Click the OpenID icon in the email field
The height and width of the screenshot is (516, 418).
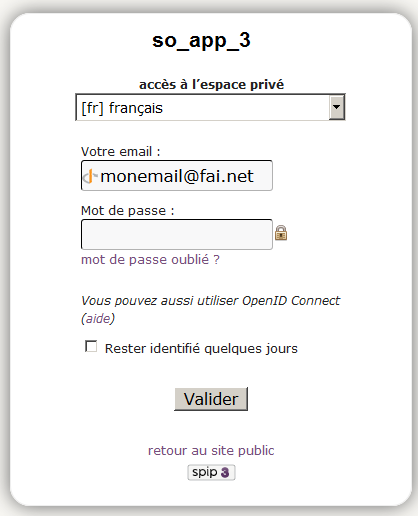point(90,176)
